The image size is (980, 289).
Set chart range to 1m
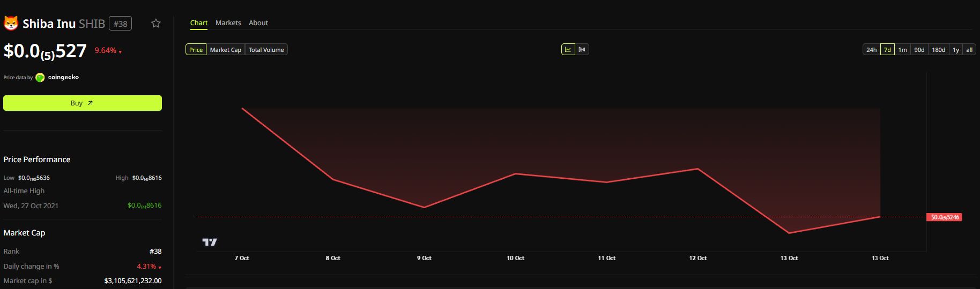(x=903, y=50)
